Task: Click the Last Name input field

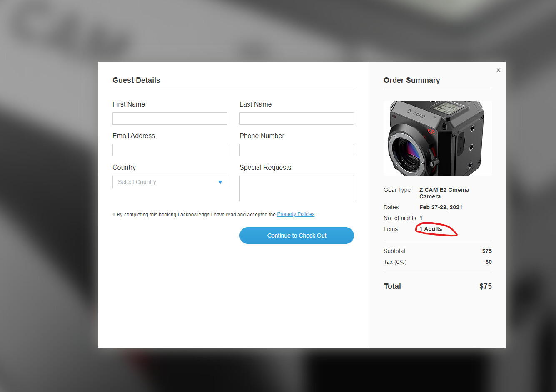Action: [297, 119]
